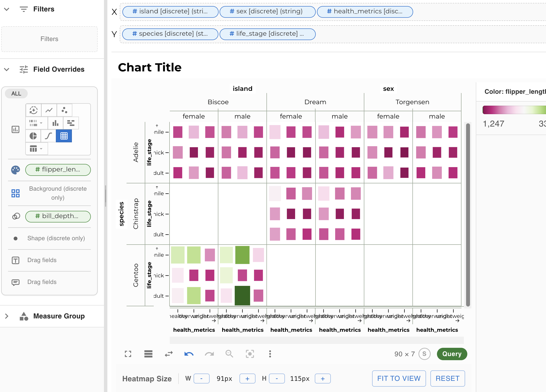
Task: Toggle fullscreen chart view
Action: tap(128, 354)
